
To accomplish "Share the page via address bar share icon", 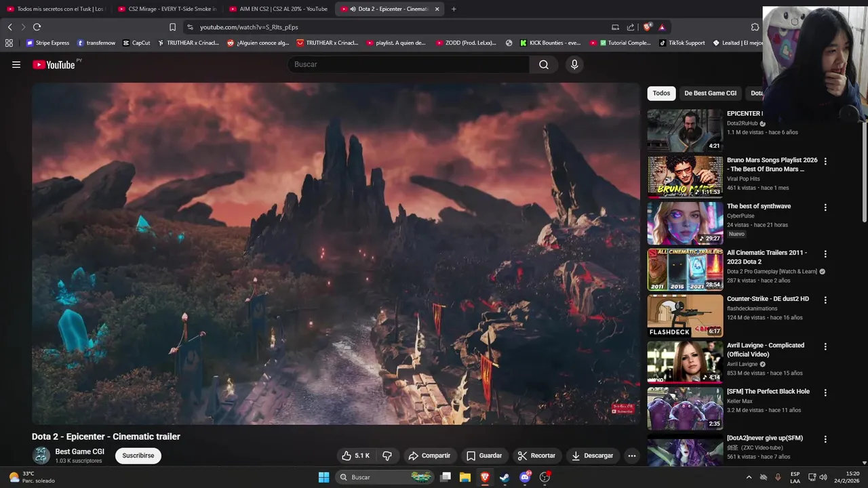I will [x=631, y=27].
